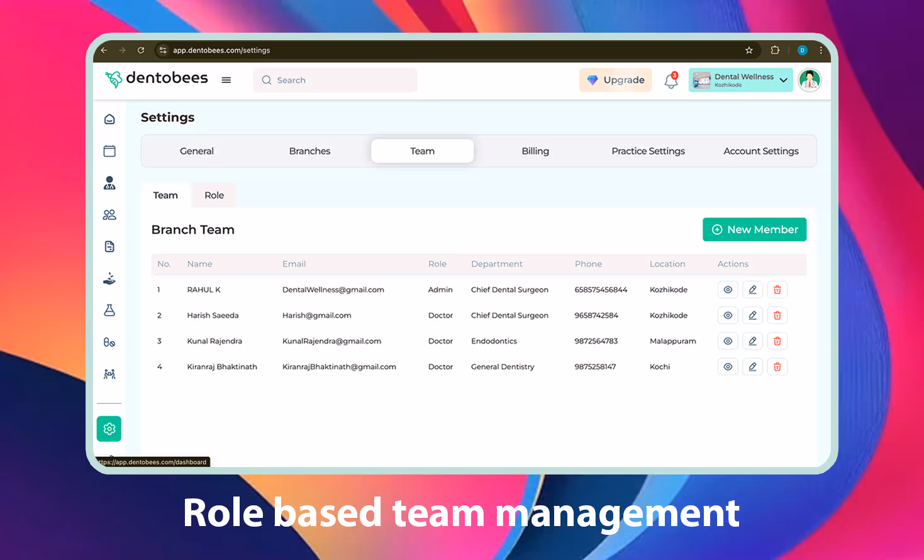Click the New Member button
The image size is (924, 560).
[x=754, y=229]
